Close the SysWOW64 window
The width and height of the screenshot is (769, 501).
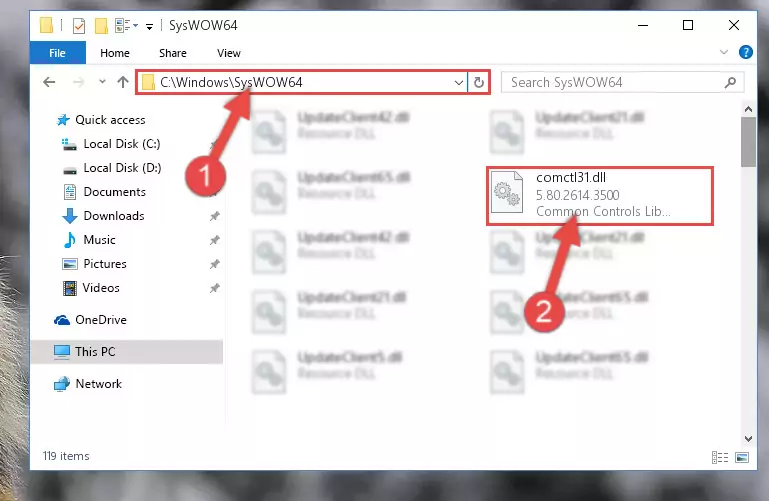[x=734, y=25]
